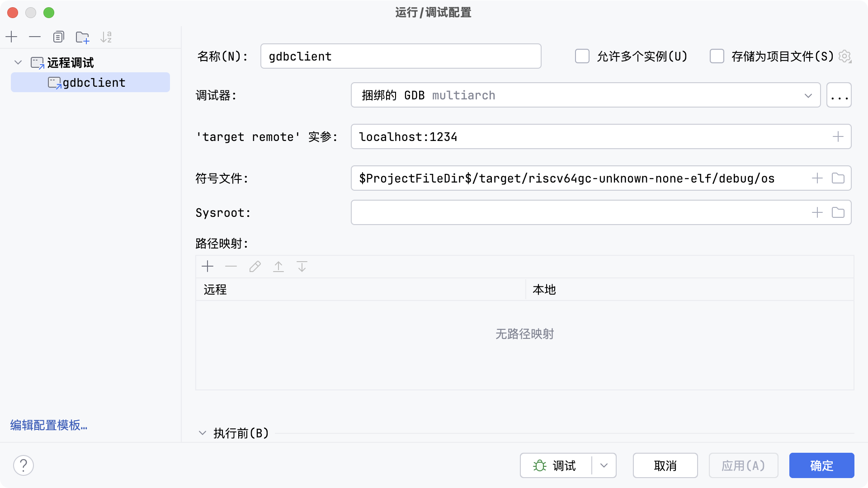
Task: Click the edit configuration templates link
Action: tap(49, 425)
